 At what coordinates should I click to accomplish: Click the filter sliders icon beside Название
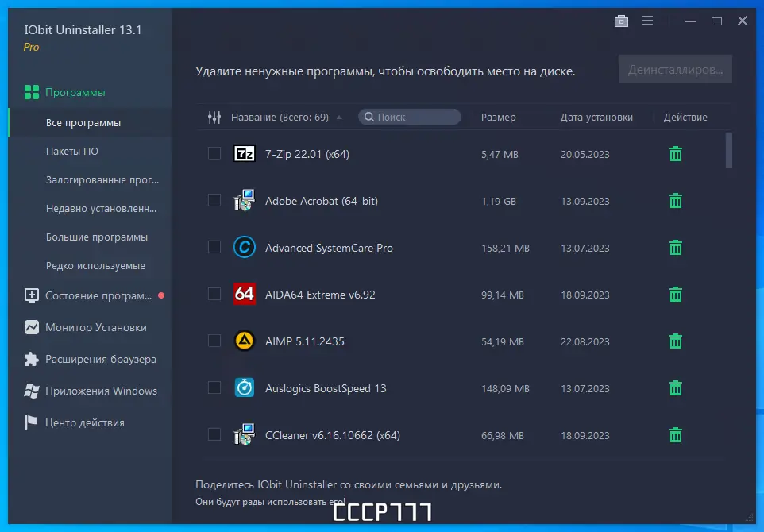pos(214,117)
